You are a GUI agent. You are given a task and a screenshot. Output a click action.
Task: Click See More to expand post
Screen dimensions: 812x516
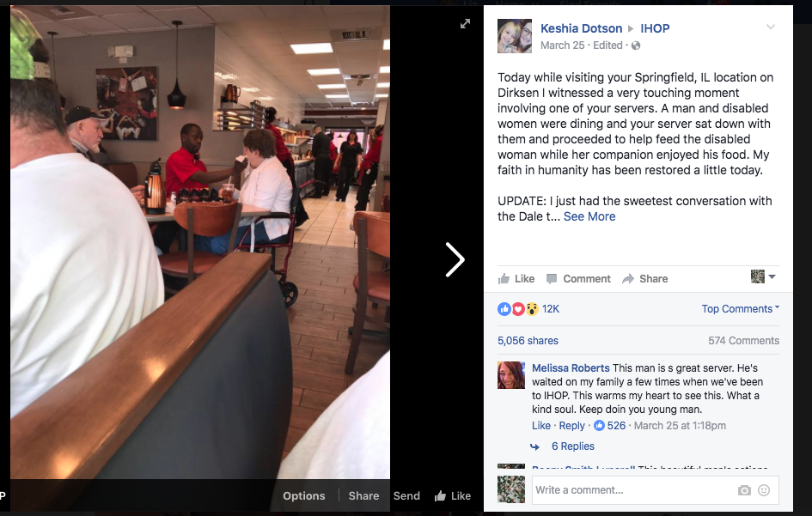click(x=589, y=216)
